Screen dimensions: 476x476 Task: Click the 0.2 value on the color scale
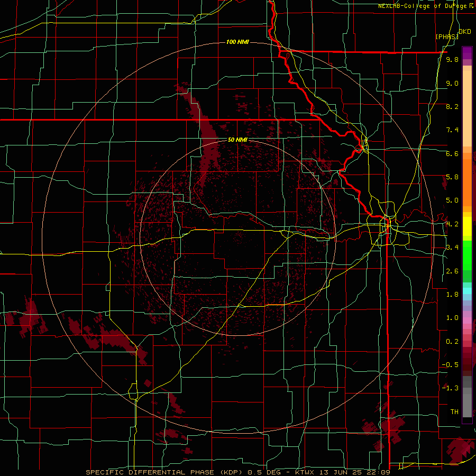click(452, 342)
